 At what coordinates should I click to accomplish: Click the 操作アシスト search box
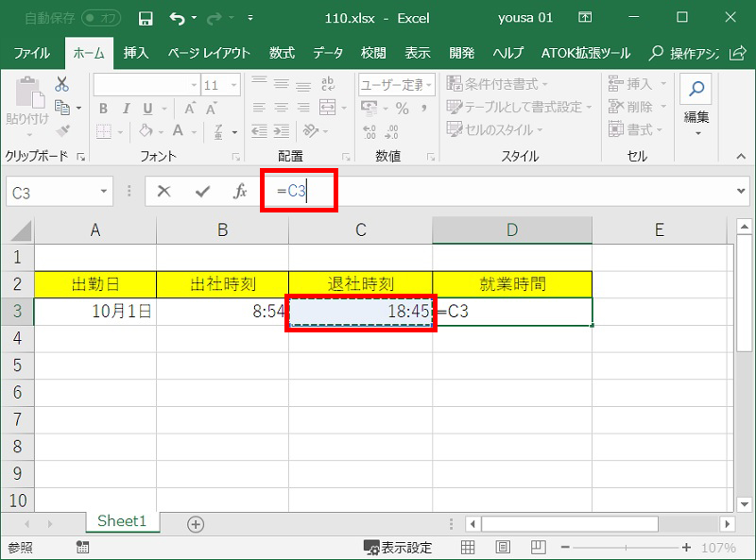[x=684, y=53]
